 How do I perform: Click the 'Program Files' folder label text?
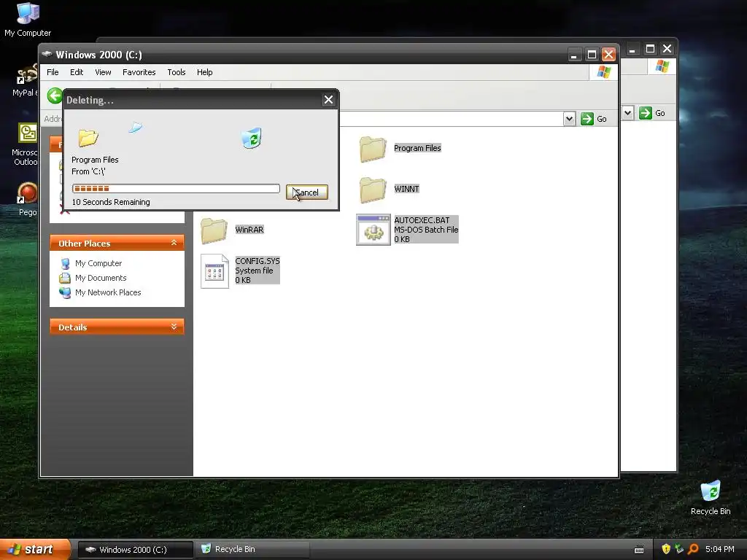(x=417, y=148)
